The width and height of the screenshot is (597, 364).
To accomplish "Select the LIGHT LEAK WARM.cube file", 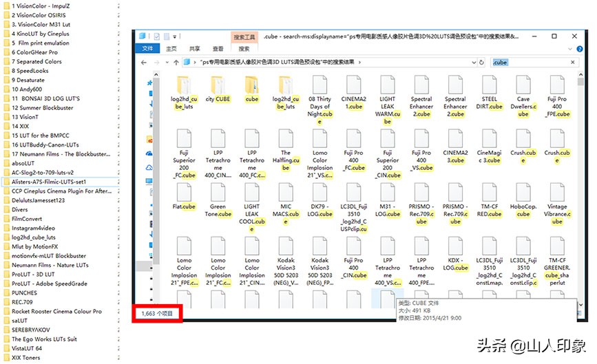I will 388,100.
